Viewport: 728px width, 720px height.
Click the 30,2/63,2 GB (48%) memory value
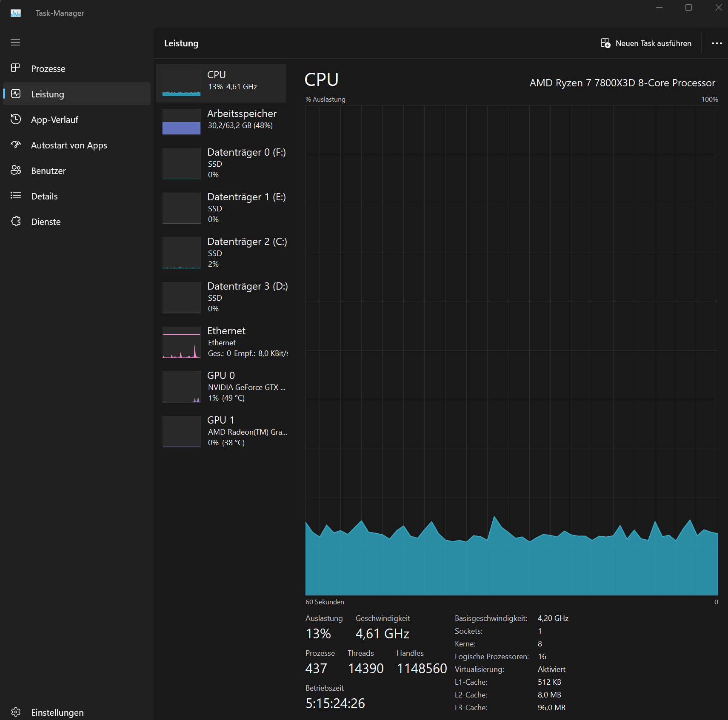click(x=240, y=125)
